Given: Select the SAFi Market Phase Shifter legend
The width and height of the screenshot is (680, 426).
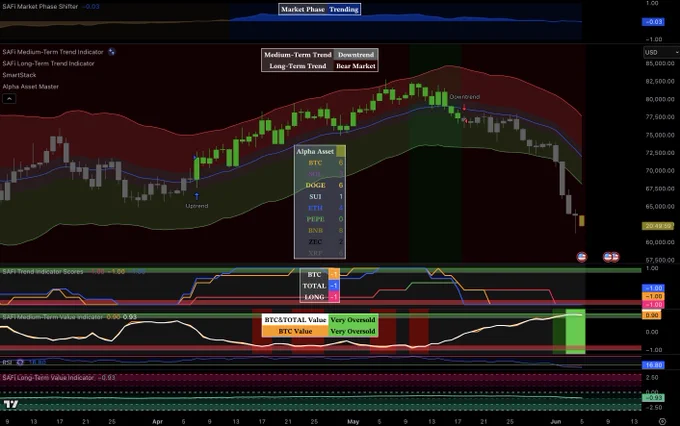Looking at the screenshot, I should 40,7.
